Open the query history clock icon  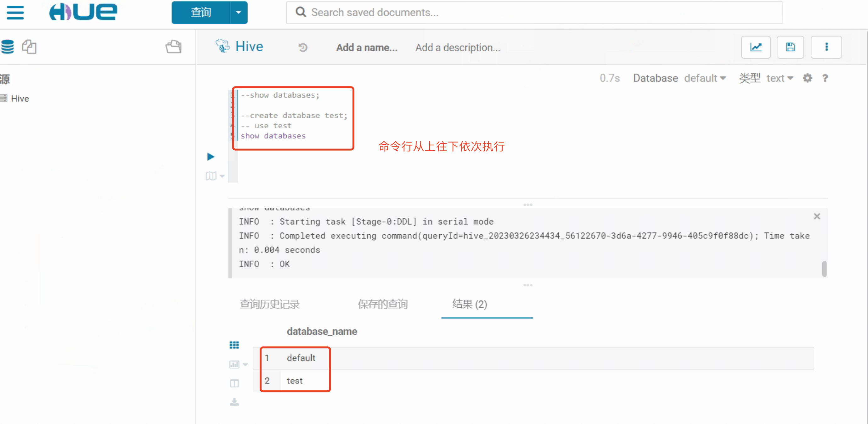click(302, 47)
